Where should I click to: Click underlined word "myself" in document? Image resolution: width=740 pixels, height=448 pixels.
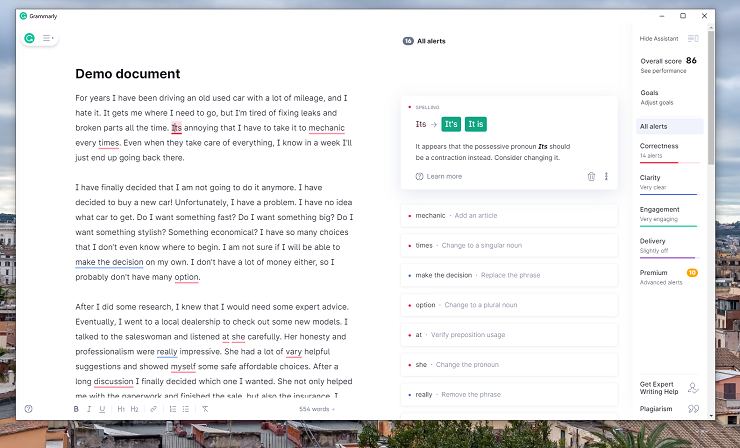pos(183,367)
